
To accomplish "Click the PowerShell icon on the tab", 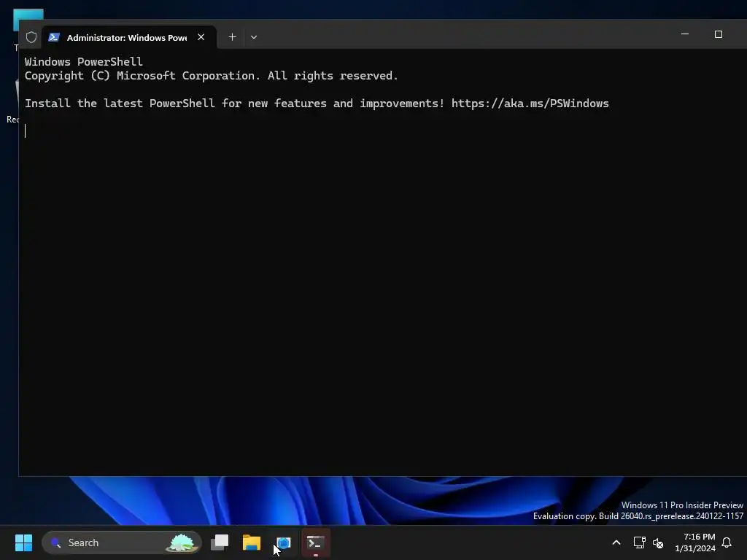I will 54,37.
